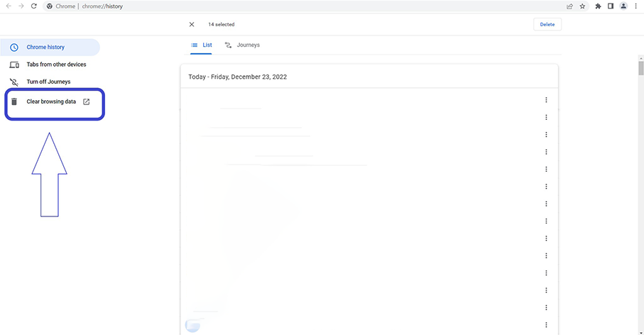Bookmark this page with the star icon

[x=582, y=6]
